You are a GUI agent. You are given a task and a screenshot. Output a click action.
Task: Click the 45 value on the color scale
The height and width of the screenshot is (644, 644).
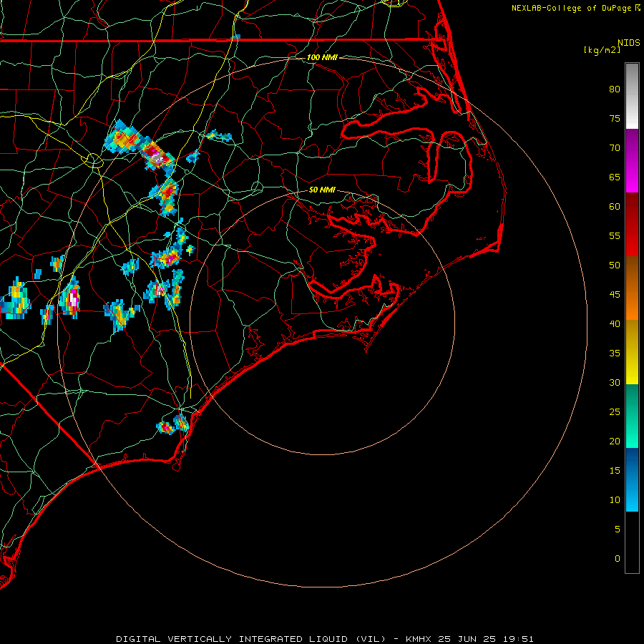(x=615, y=295)
